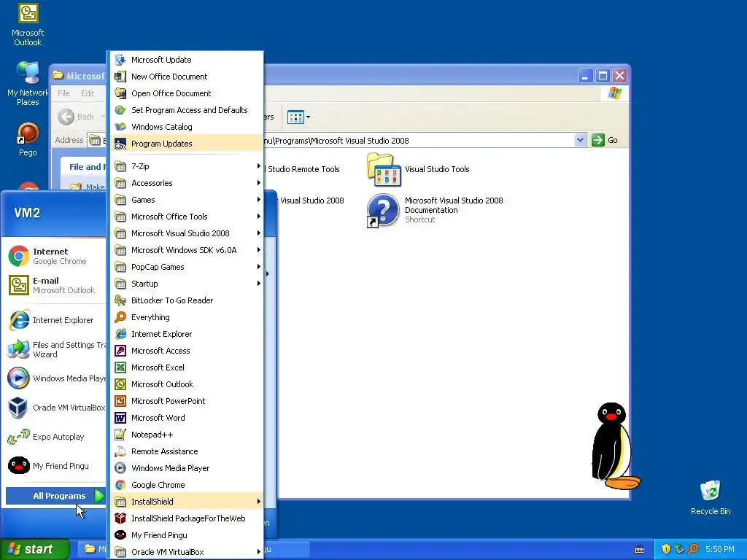Launch Oracle VM VirtualBox from Start menu left pane

[x=55, y=408]
